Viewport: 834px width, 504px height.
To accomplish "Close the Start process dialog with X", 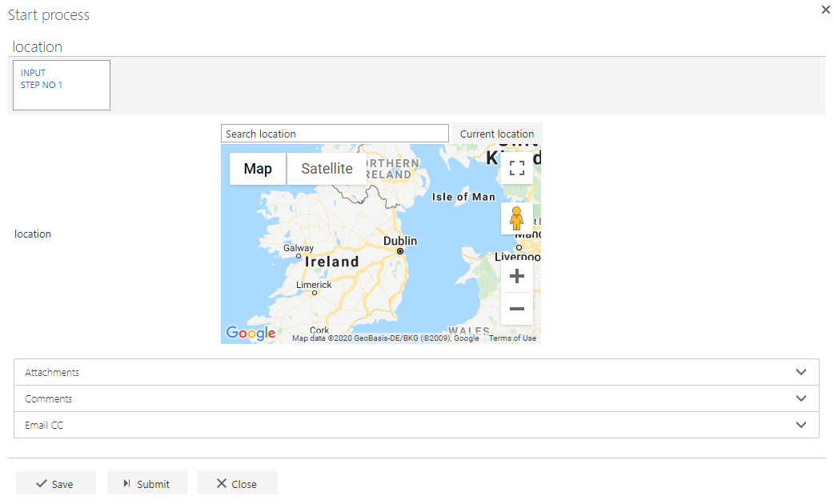I will (825, 10).
